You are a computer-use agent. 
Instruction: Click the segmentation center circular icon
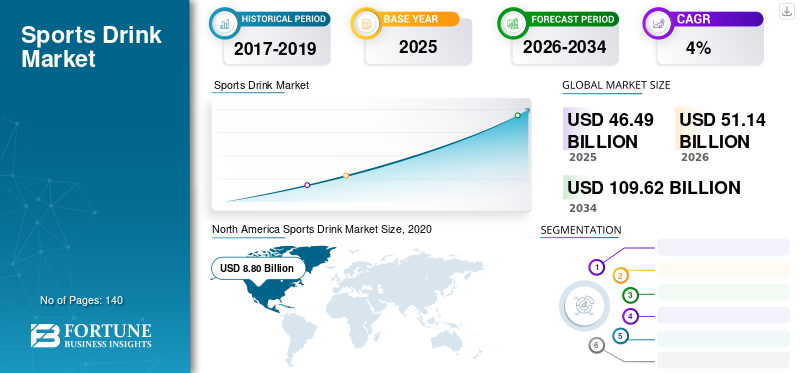tap(584, 306)
